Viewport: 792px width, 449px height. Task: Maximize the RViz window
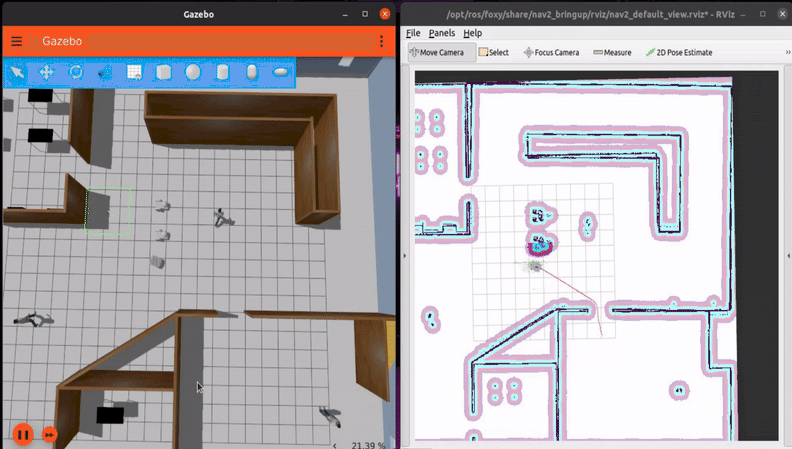(763, 14)
